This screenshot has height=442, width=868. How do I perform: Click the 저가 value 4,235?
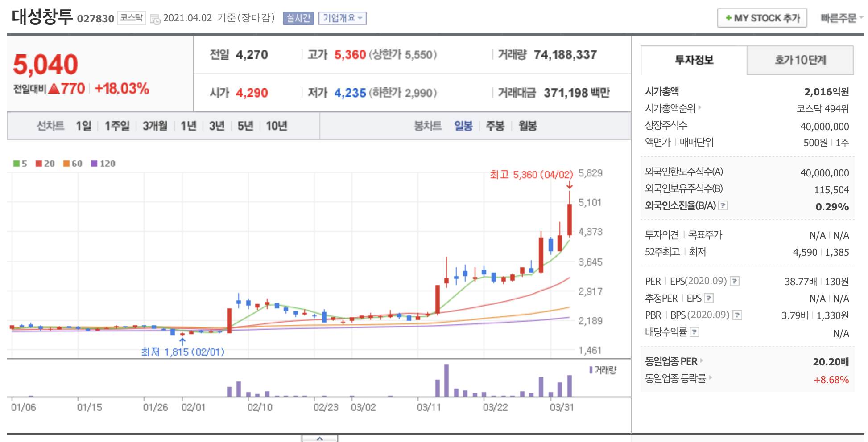350,93
